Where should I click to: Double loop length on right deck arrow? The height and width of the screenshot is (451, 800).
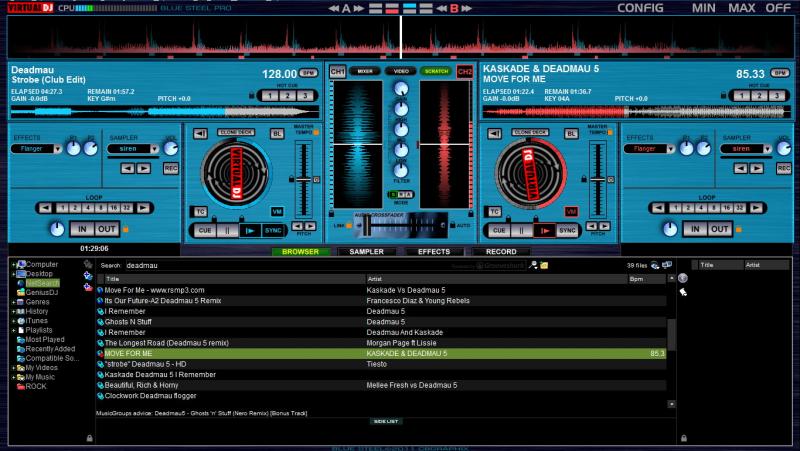pyautogui.click(x=756, y=208)
